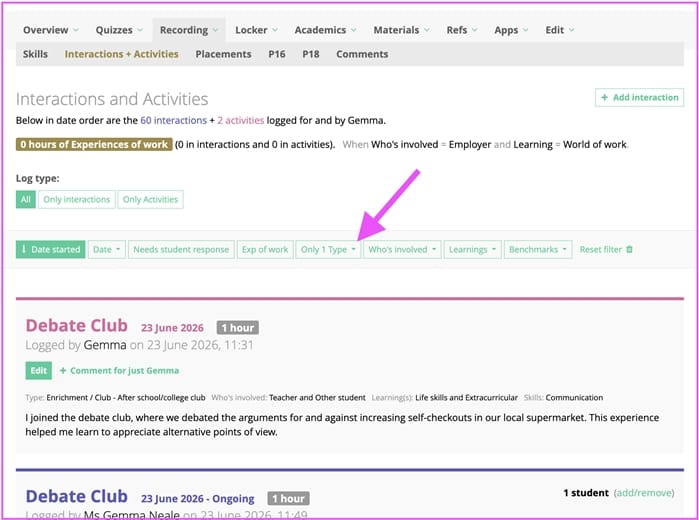The image size is (699, 520).
Task: Enable Needs student response filter
Action: (181, 249)
